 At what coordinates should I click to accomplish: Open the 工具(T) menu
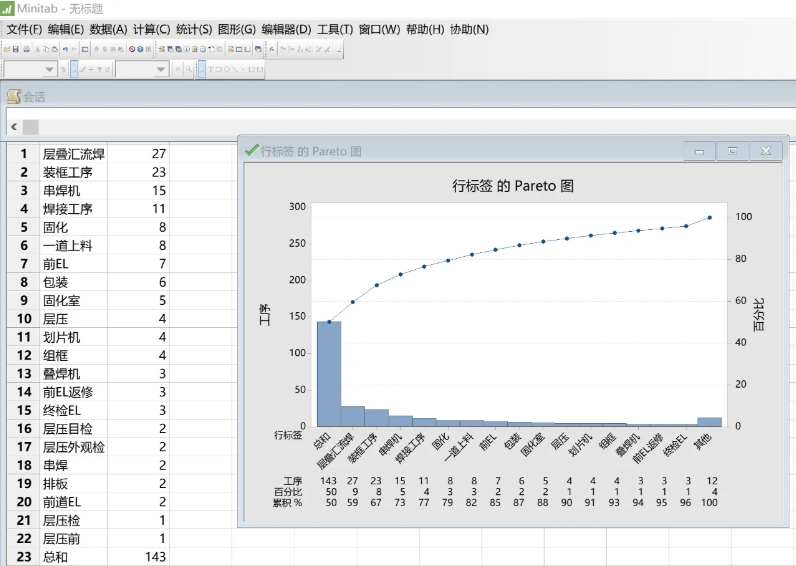(335, 29)
